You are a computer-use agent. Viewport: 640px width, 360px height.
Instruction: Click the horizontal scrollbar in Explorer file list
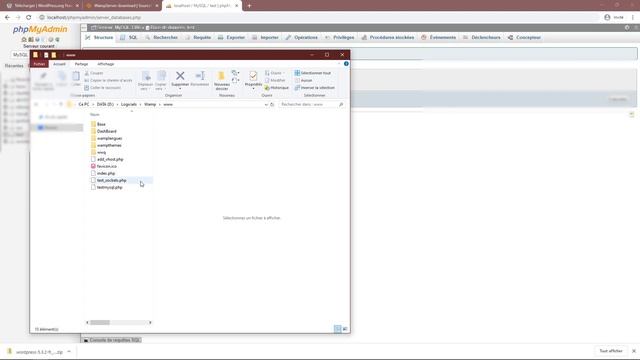[x=100, y=322]
